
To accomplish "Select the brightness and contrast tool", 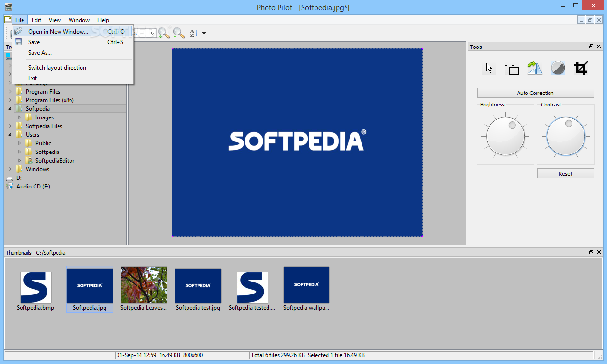I will (558, 68).
